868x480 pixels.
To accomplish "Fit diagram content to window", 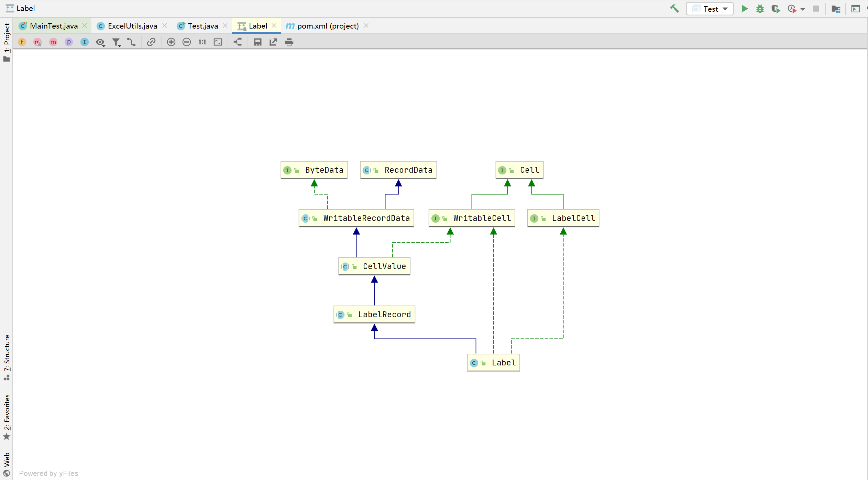I will (218, 42).
